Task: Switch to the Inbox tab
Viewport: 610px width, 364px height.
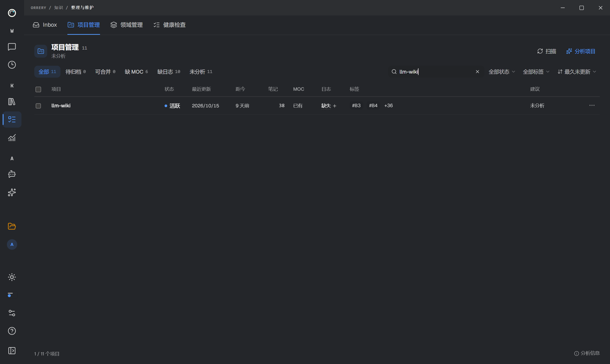Action: [45, 25]
